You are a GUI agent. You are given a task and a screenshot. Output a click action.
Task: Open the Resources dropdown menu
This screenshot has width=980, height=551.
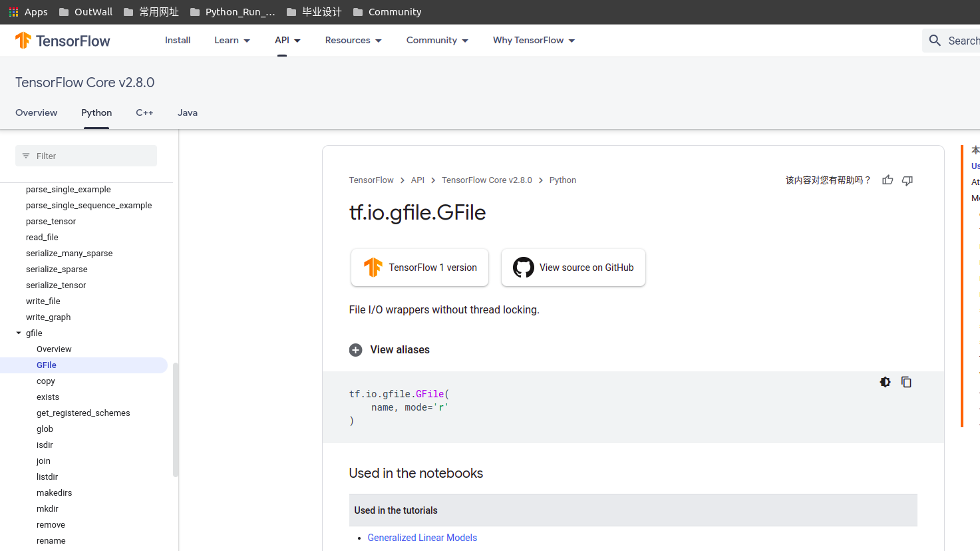pyautogui.click(x=353, y=41)
